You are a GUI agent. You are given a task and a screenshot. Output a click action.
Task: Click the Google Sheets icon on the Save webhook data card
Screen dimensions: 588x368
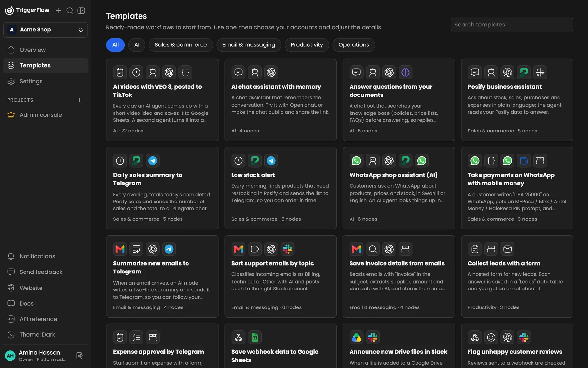click(x=254, y=337)
